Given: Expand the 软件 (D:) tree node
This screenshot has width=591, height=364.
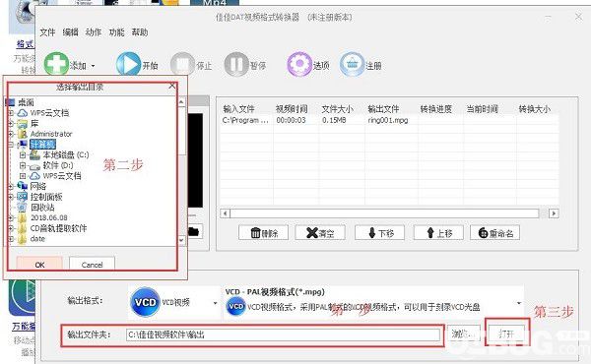Looking at the screenshot, I should click(x=23, y=165).
